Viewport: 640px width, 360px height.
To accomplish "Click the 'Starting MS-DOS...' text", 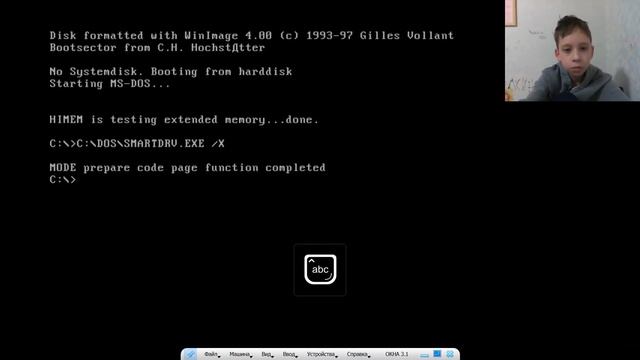I will 110,84.
